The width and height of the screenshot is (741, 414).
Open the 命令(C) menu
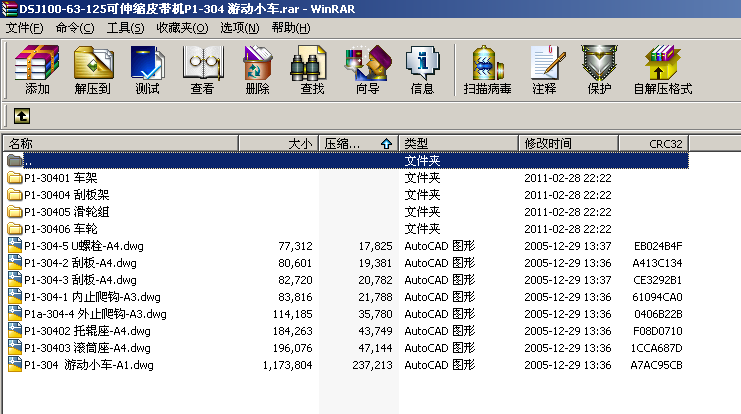[75, 28]
